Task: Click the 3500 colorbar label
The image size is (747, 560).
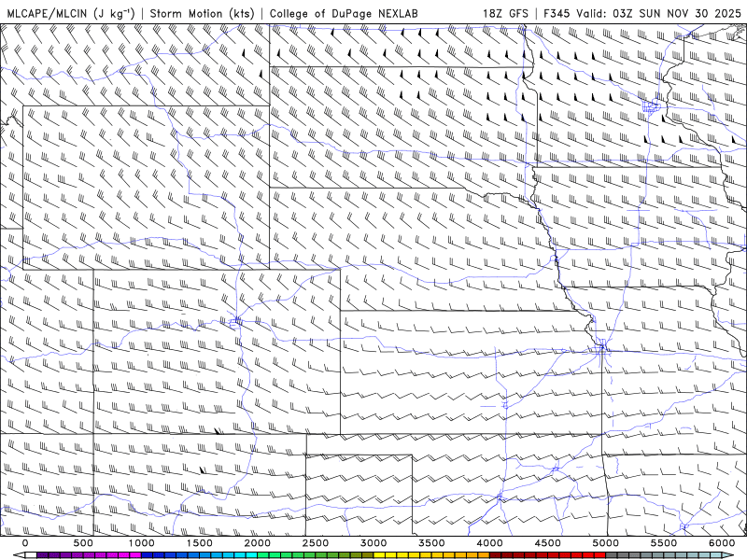Action: (x=432, y=543)
